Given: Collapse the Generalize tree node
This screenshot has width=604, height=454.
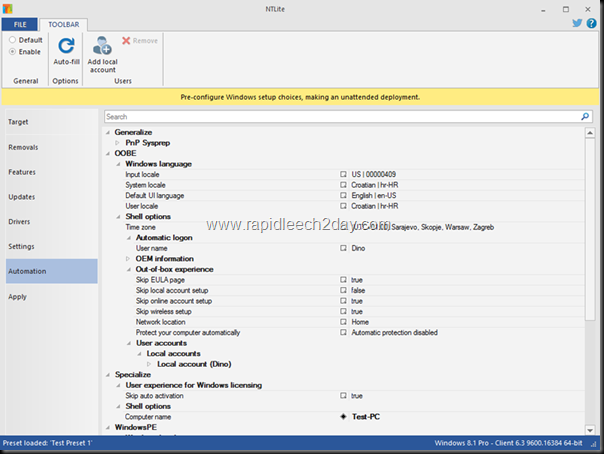Looking at the screenshot, I should click(108, 132).
